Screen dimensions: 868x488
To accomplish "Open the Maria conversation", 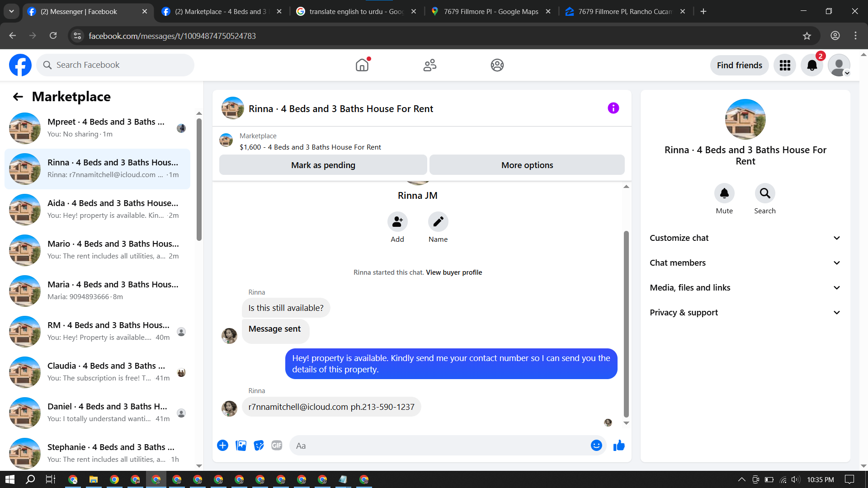I will click(x=97, y=291).
